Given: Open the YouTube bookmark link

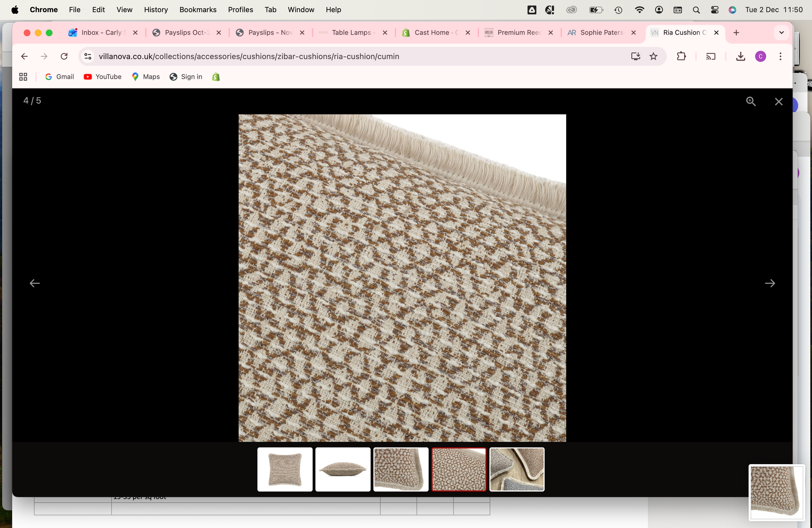Looking at the screenshot, I should [x=103, y=77].
